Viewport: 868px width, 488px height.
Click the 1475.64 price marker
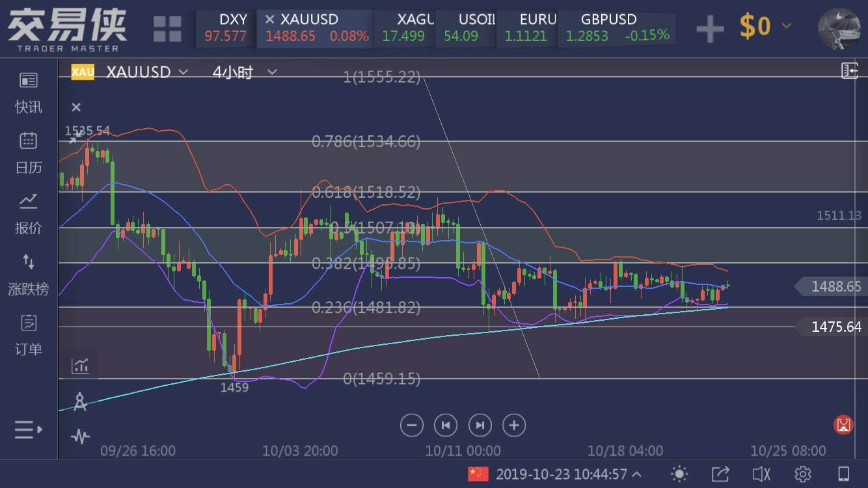[x=832, y=327]
